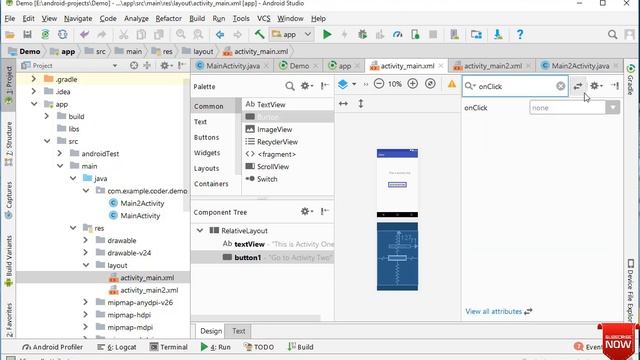Run the app with green play button
This screenshot has width=640, height=360.
(327, 35)
